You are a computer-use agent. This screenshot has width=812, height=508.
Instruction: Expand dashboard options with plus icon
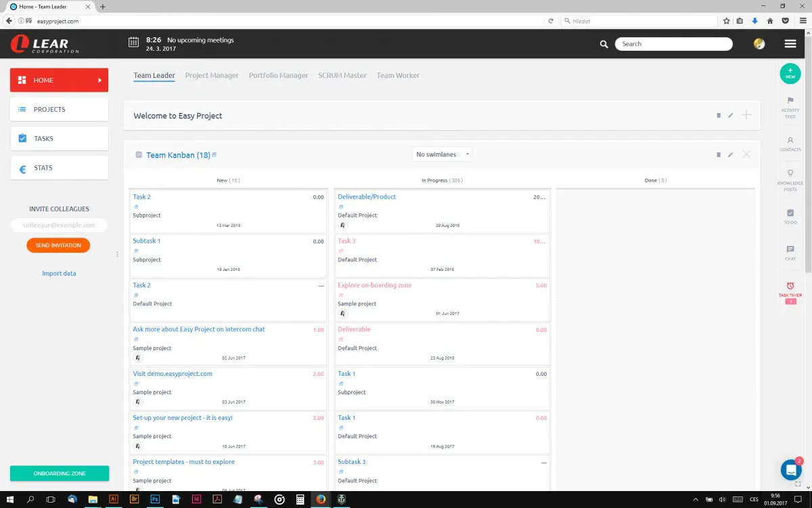746,114
